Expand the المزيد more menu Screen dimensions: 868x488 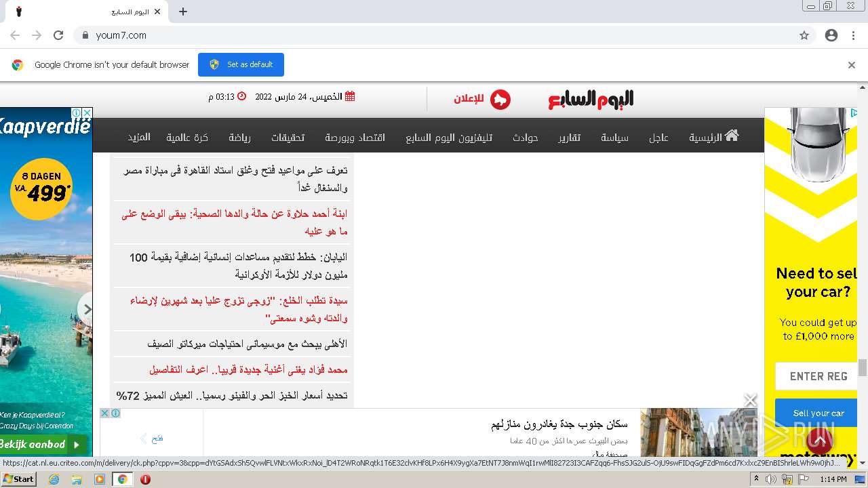pos(139,138)
